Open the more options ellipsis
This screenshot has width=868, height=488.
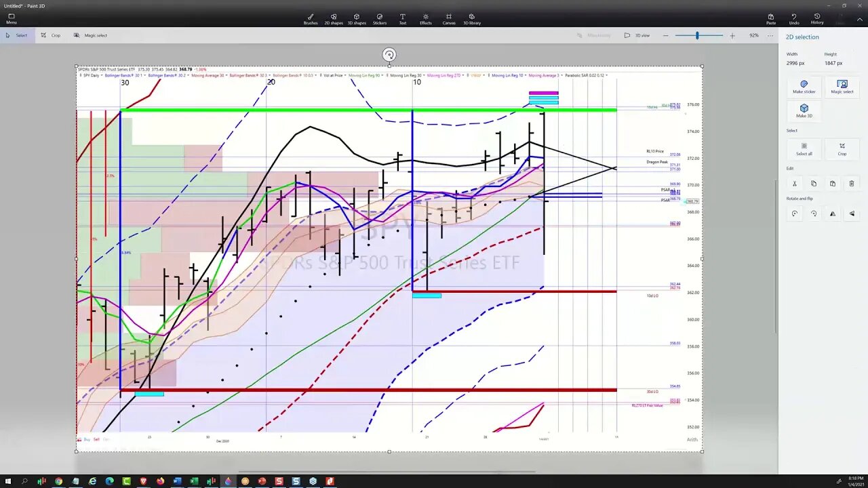pos(770,35)
